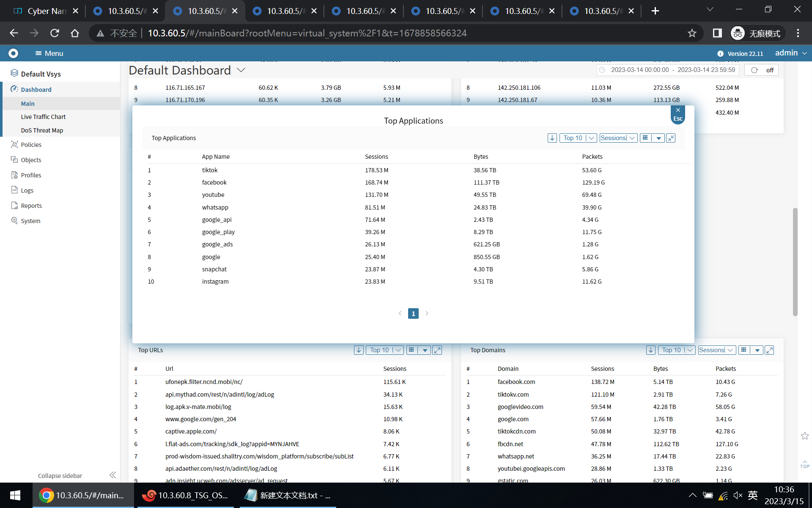
Task: Click page 1 pagination button
Action: pyautogui.click(x=413, y=313)
